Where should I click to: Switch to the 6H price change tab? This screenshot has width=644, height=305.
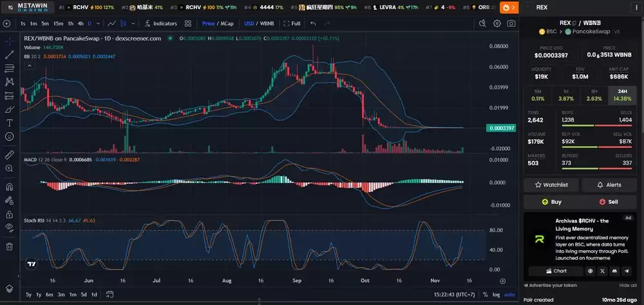click(594, 95)
